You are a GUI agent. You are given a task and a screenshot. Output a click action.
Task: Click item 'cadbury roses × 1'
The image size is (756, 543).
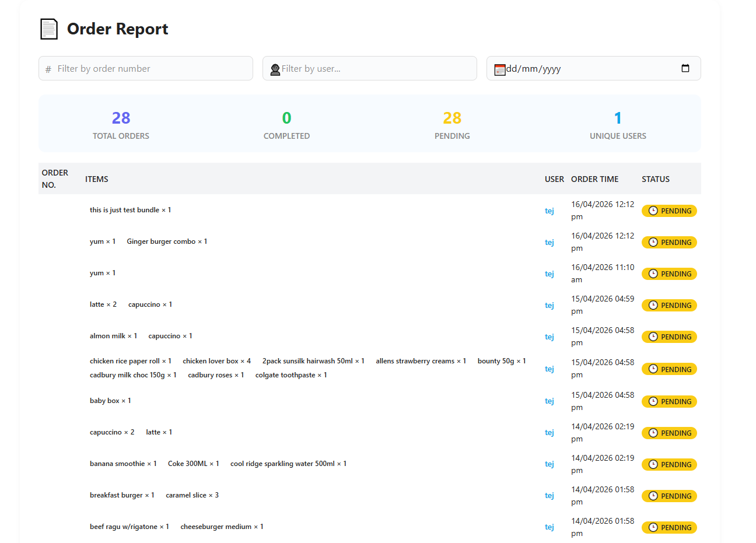[216, 375]
